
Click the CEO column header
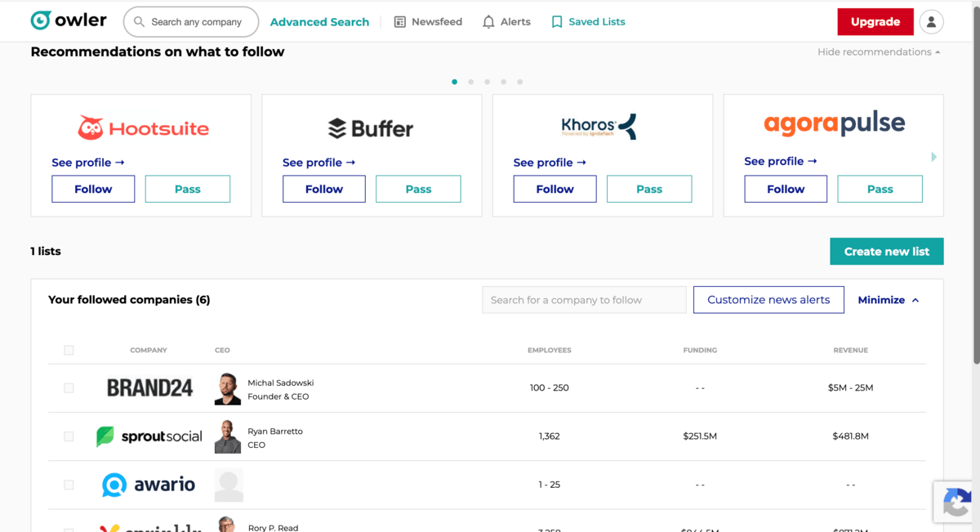pos(222,350)
